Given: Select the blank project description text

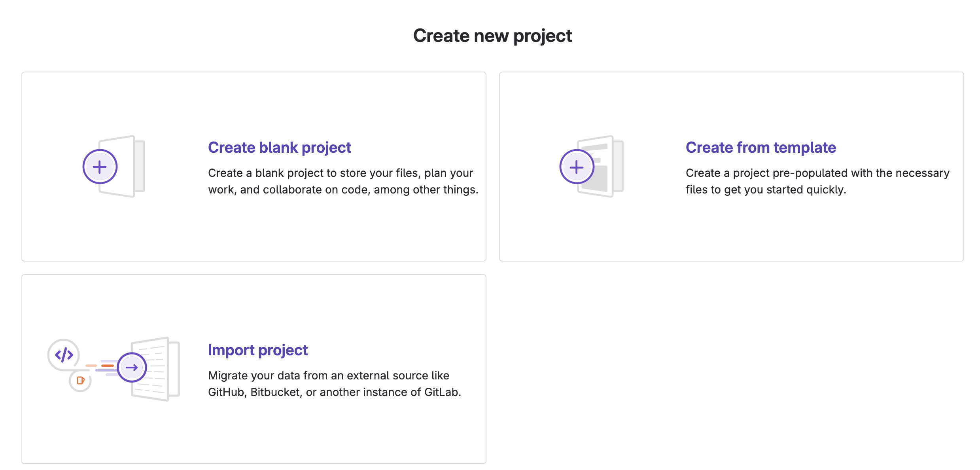Looking at the screenshot, I should (x=343, y=181).
